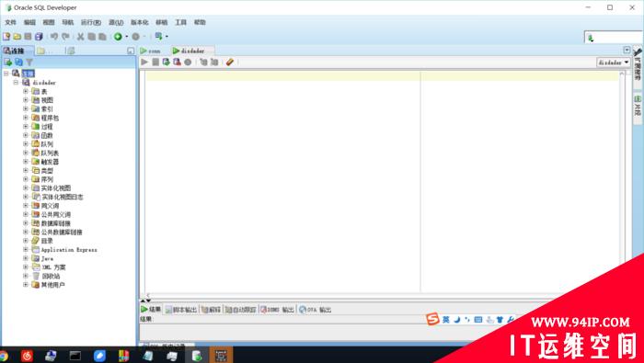Open the 编辑 menu
This screenshot has width=644, height=363.
click(29, 22)
